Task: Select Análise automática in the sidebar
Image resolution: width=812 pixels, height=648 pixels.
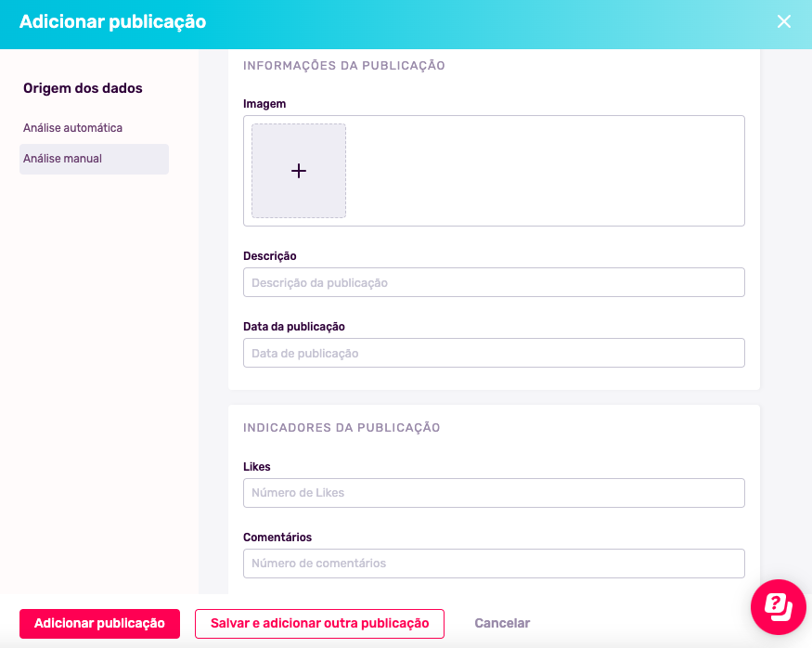Action: (72, 128)
